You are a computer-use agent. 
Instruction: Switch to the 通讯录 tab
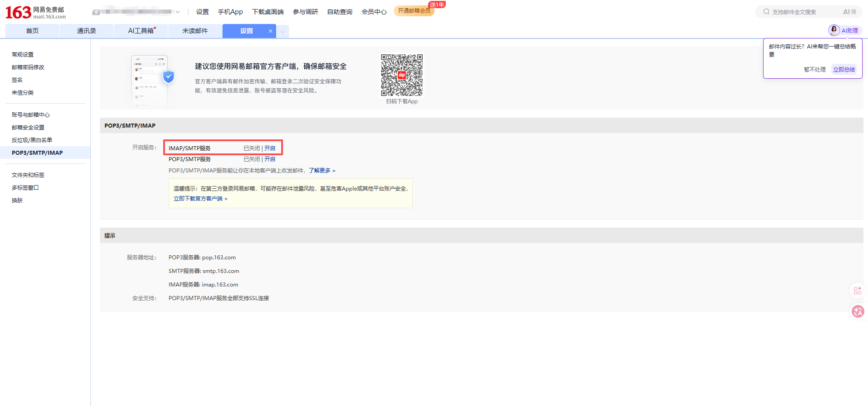[86, 31]
